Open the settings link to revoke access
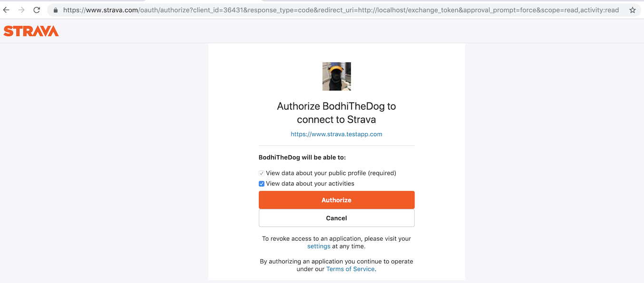This screenshot has width=644, height=283. pyautogui.click(x=319, y=246)
